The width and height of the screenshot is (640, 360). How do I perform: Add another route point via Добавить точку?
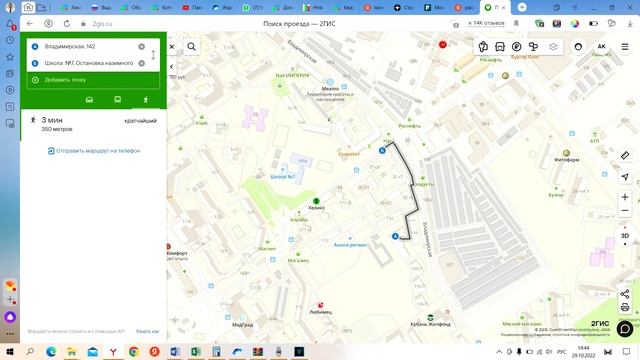[93, 80]
